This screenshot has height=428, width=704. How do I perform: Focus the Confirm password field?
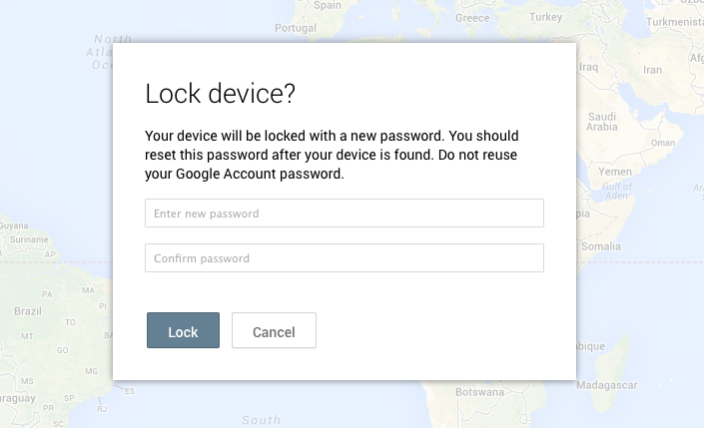(344, 258)
